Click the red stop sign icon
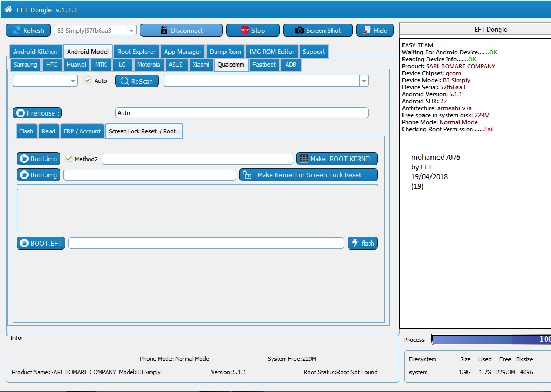 [x=245, y=30]
